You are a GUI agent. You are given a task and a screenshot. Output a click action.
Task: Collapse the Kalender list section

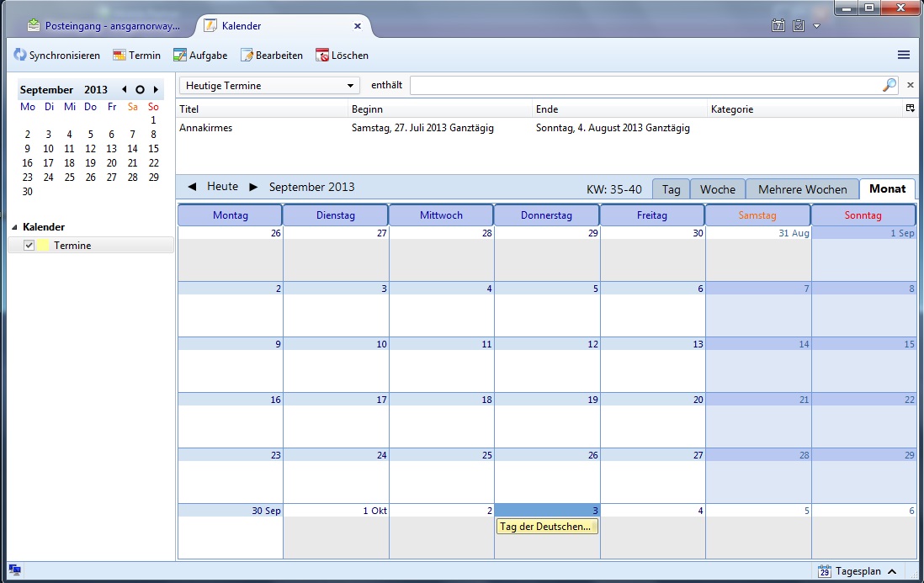point(14,227)
